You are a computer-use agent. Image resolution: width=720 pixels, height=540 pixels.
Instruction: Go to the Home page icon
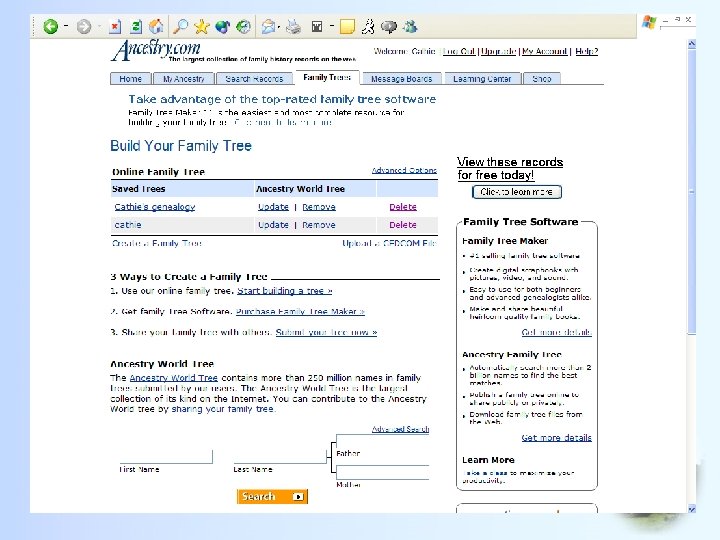(156, 27)
